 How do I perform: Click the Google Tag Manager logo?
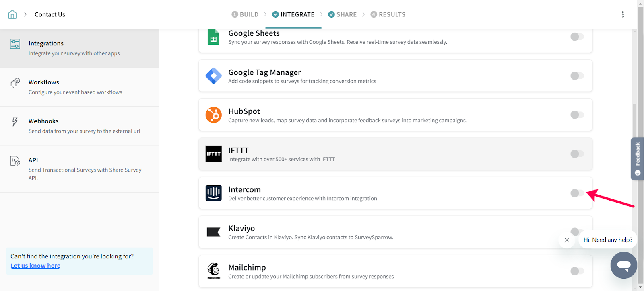coord(213,76)
